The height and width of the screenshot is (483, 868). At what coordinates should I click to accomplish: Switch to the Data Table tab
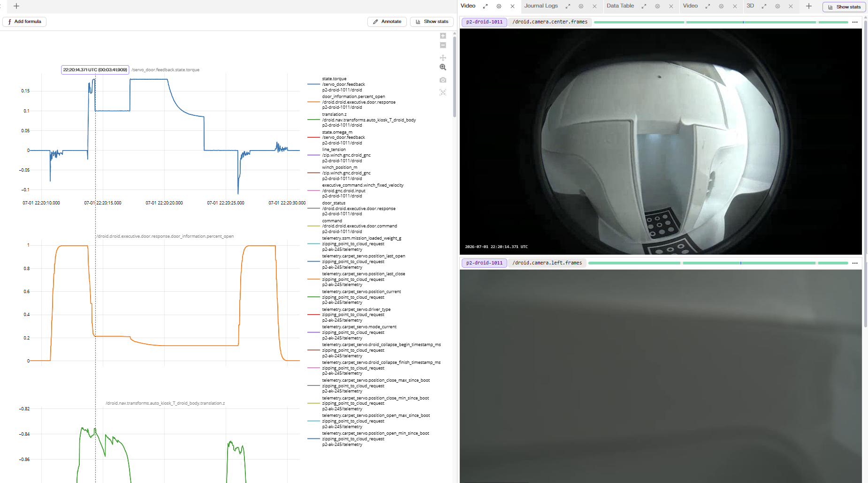[x=620, y=6]
